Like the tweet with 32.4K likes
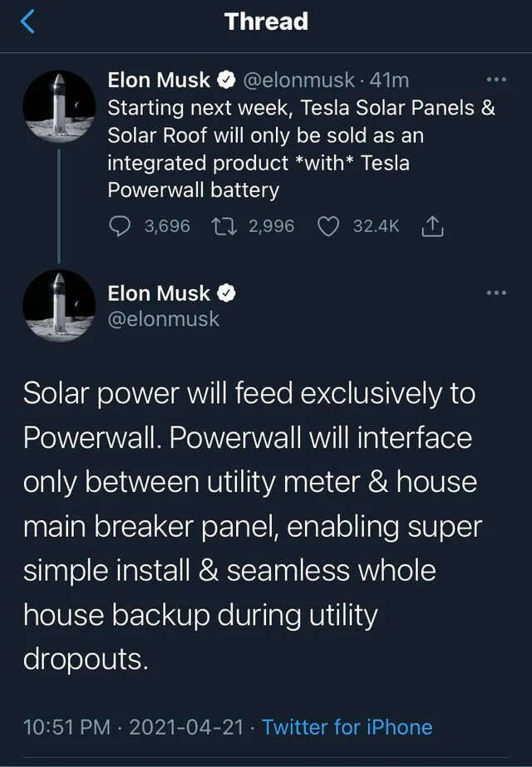This screenshot has width=532, height=767. pyautogui.click(x=329, y=226)
